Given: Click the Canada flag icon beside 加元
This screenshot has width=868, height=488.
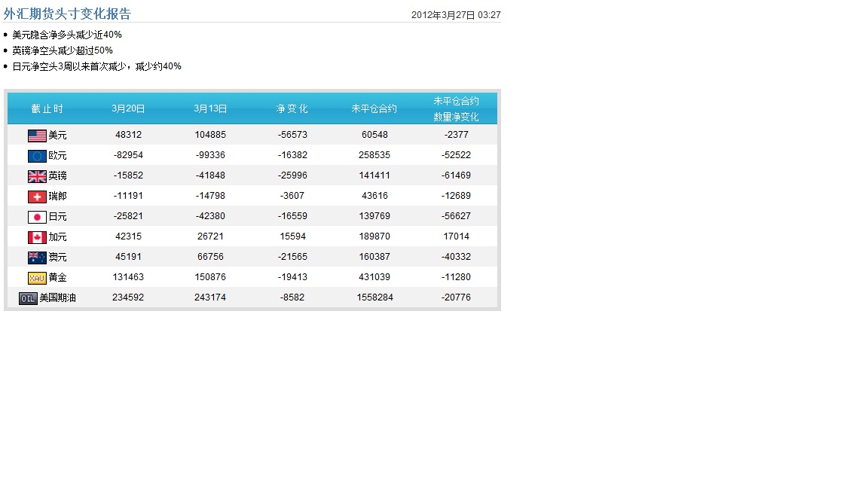Looking at the screenshot, I should click(x=37, y=237).
